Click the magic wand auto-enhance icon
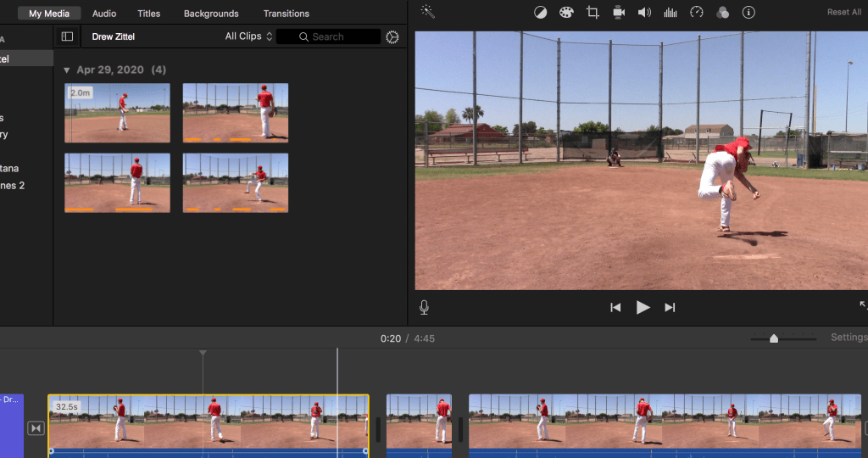Screen dimensions: 868x458 [428, 12]
